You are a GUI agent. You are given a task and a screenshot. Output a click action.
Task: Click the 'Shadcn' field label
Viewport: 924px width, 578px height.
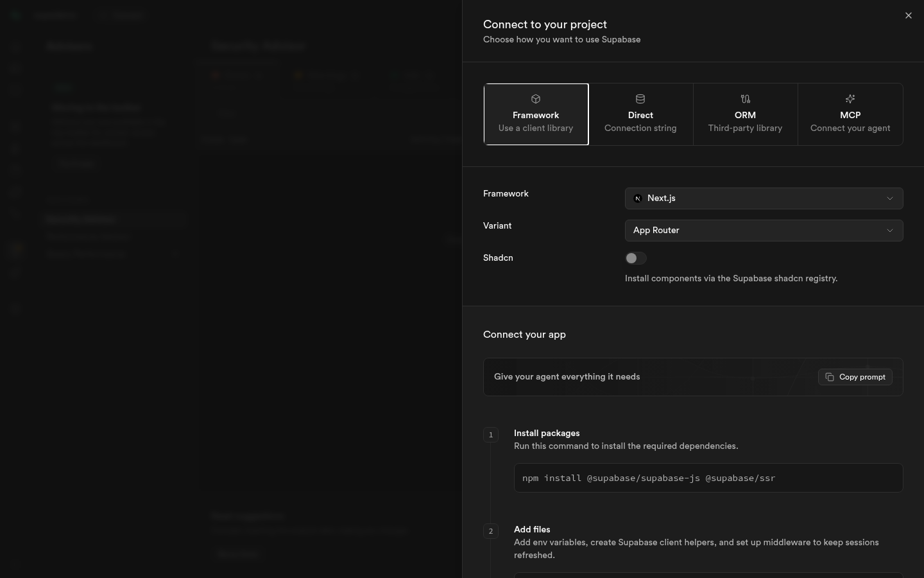tap(498, 258)
